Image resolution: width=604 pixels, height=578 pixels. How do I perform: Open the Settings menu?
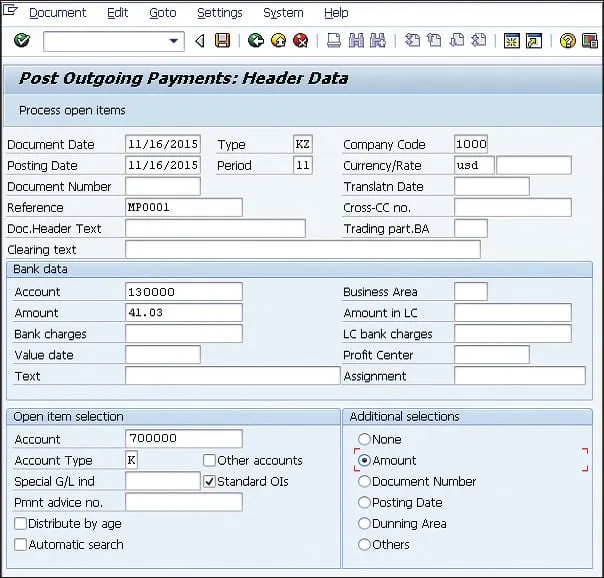pos(219,13)
